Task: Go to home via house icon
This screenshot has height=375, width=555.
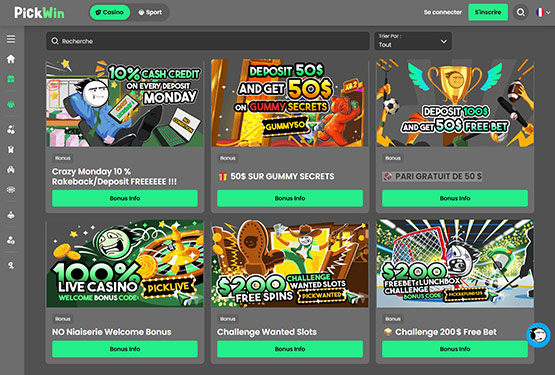Action: pyautogui.click(x=11, y=59)
